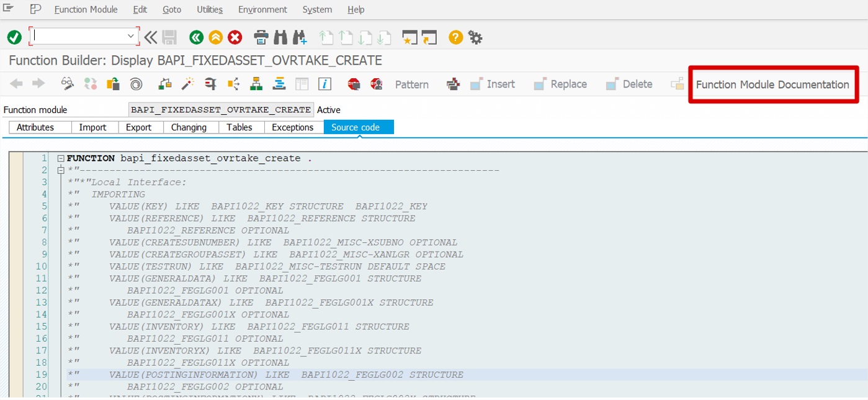
Task: Click the Find Next icon
Action: point(300,37)
